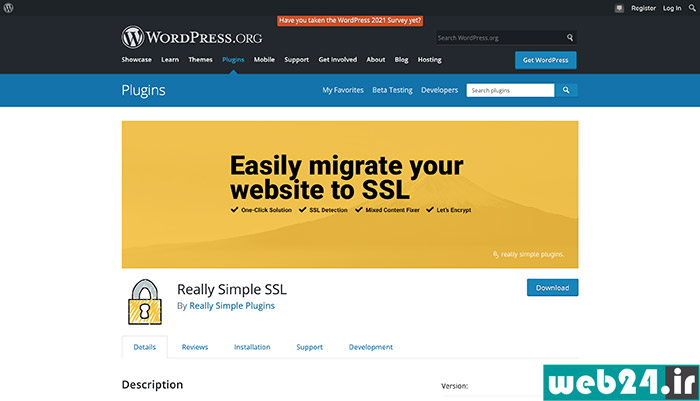Click the Plugins page heading
The image size is (700, 401).
(x=143, y=90)
